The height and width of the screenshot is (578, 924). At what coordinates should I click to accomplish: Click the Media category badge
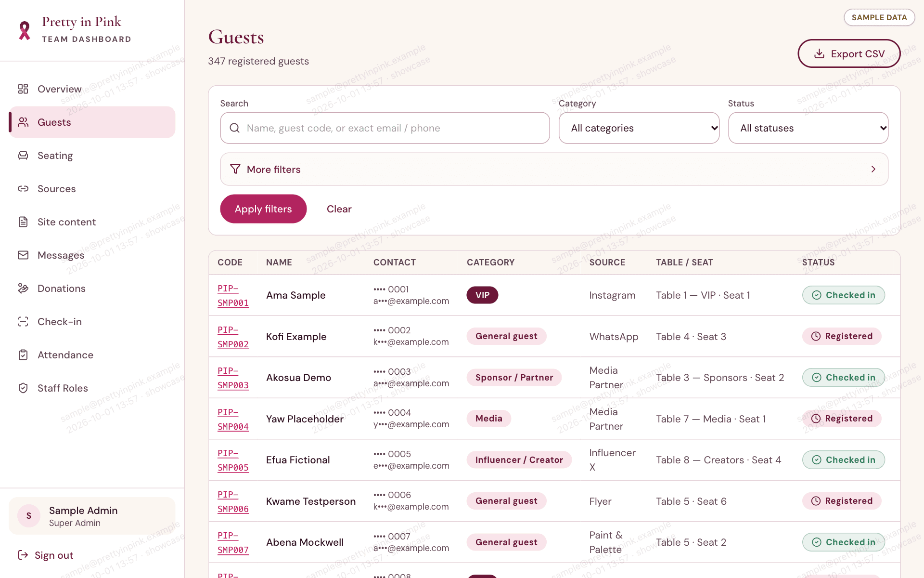click(x=488, y=419)
